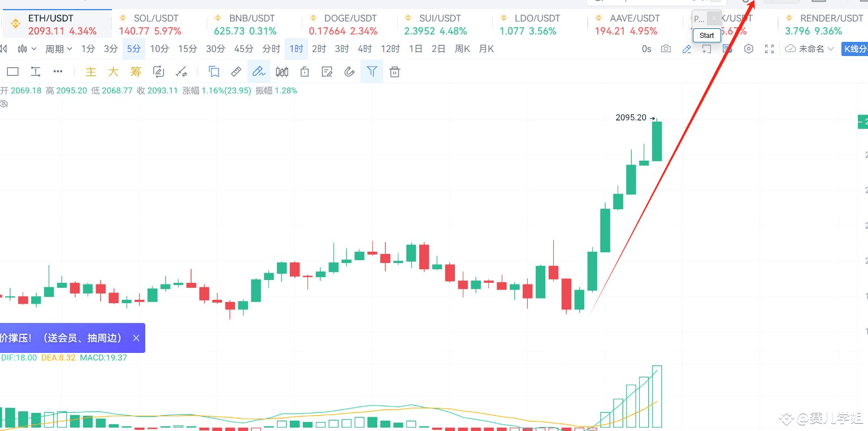Click the rewind double-arrow icon

tap(3, 49)
